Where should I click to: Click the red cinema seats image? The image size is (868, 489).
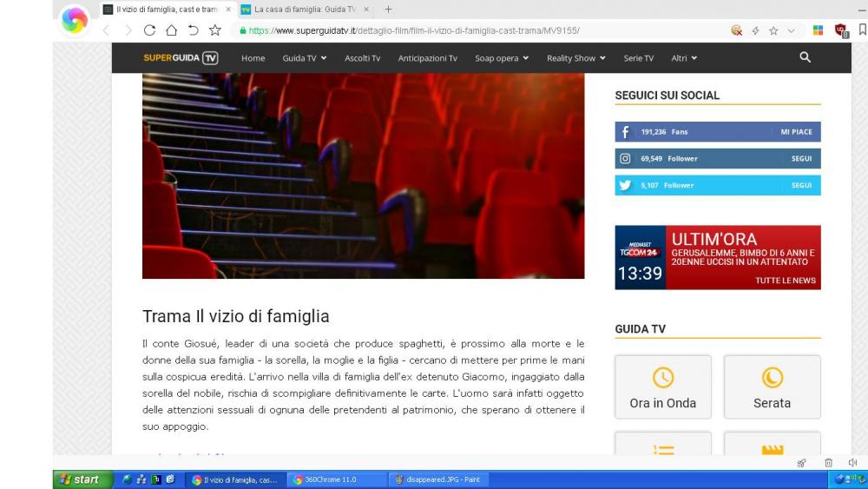coord(363,175)
